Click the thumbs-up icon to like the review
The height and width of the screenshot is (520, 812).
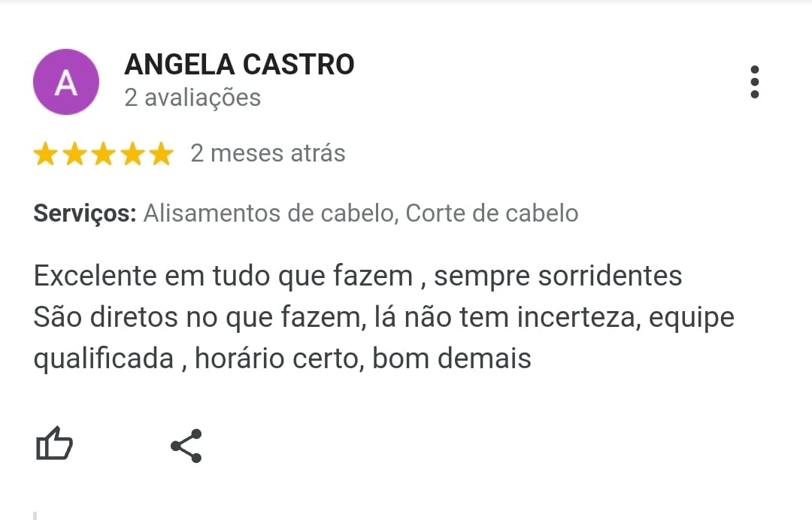[55, 444]
